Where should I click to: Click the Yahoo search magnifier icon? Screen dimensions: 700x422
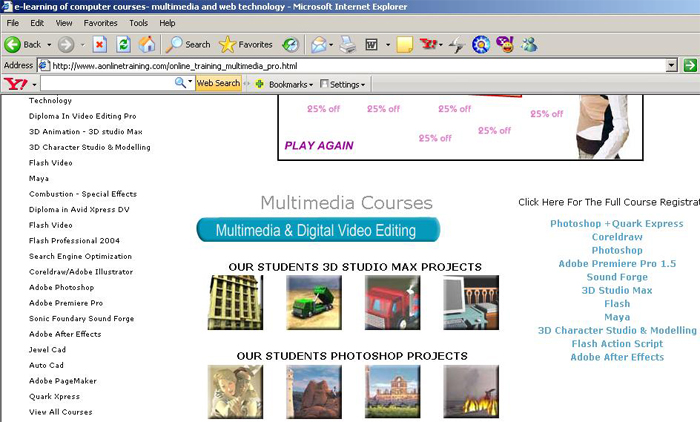pos(180,83)
